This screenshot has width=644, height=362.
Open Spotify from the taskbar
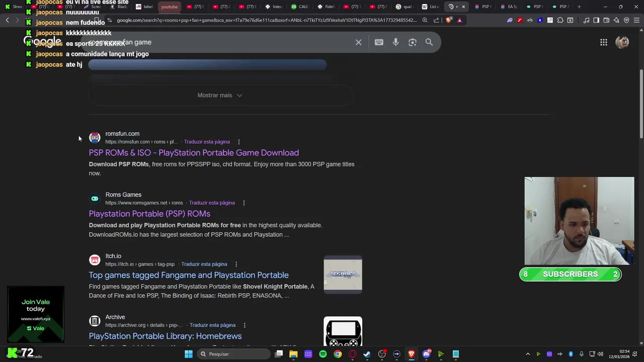[323, 354]
